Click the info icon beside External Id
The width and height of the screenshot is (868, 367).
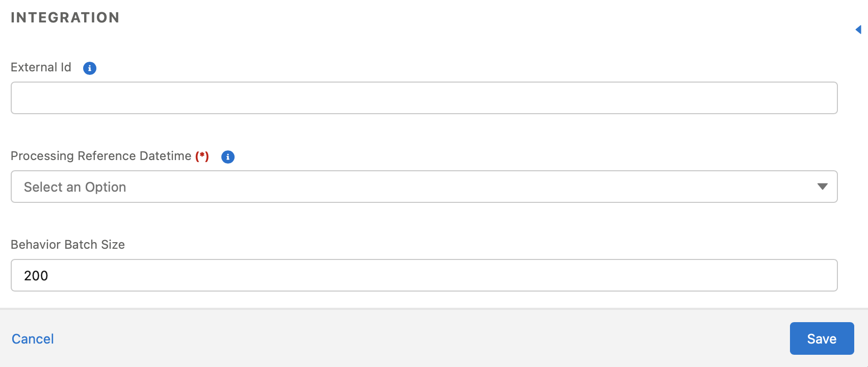tap(90, 68)
